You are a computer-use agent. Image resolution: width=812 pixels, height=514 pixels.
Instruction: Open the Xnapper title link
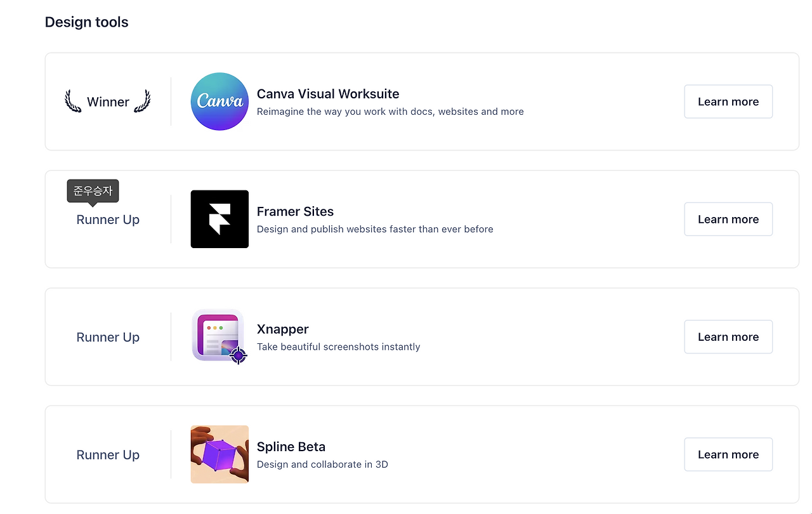pos(283,329)
